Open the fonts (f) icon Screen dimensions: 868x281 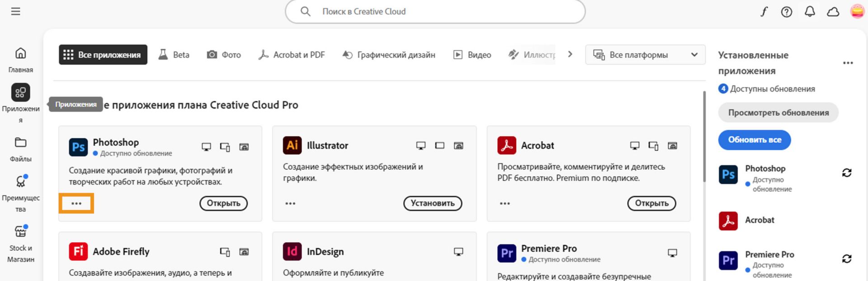[764, 11]
